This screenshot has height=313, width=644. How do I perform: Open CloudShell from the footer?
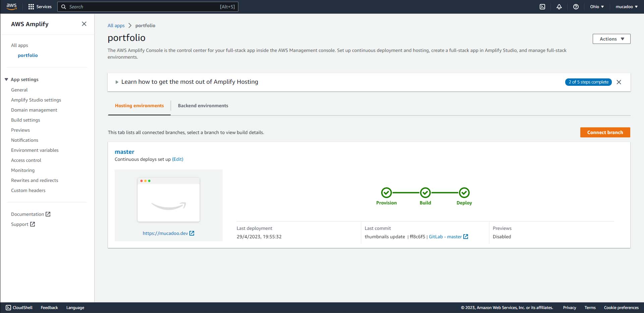[x=19, y=308]
